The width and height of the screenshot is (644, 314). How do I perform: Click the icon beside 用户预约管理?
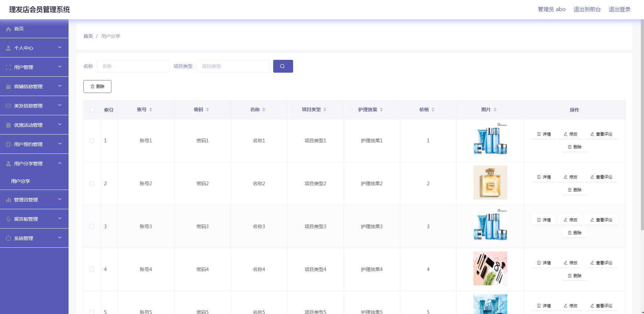click(8, 144)
